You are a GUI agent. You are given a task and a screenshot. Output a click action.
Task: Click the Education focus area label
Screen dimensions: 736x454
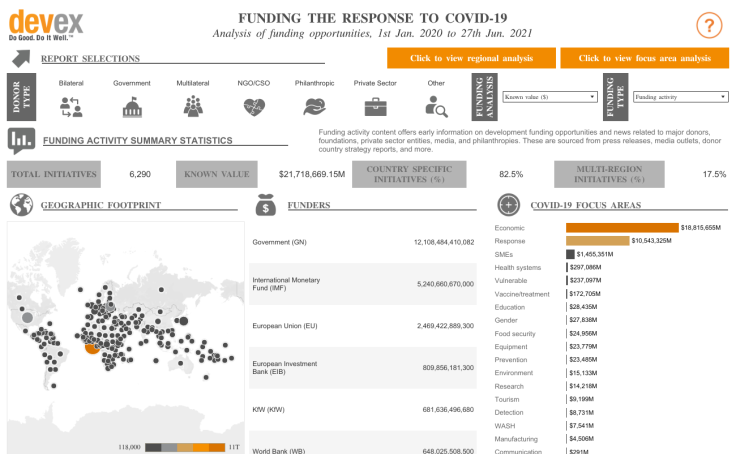click(509, 307)
